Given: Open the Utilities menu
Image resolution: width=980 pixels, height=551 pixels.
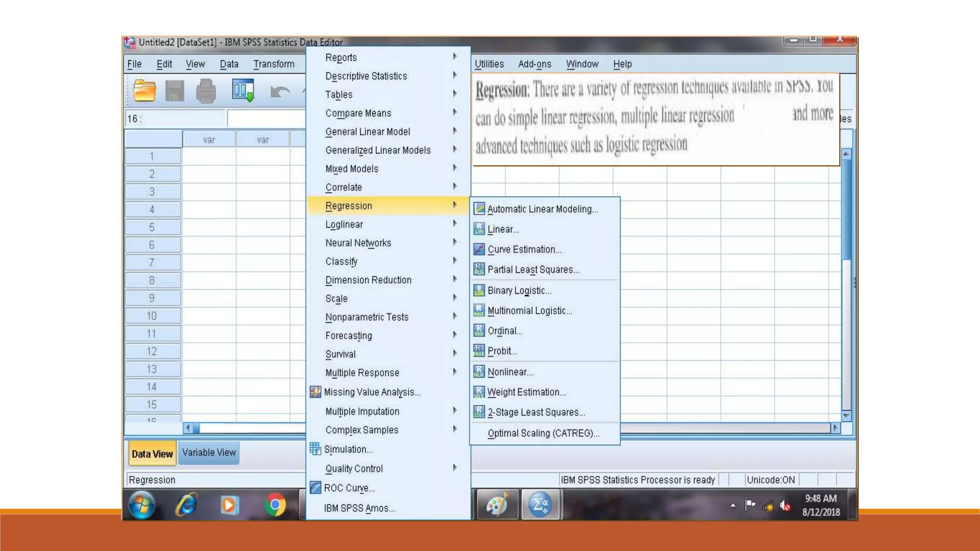Looking at the screenshot, I should 489,64.
